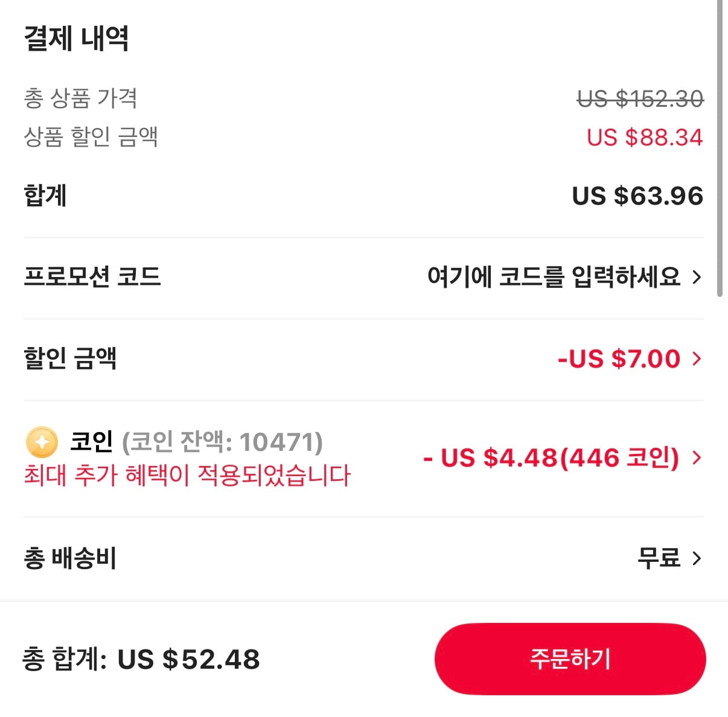
Task: Tap the US $4.48 (446 코인) coin deduction
Action: [x=551, y=457]
